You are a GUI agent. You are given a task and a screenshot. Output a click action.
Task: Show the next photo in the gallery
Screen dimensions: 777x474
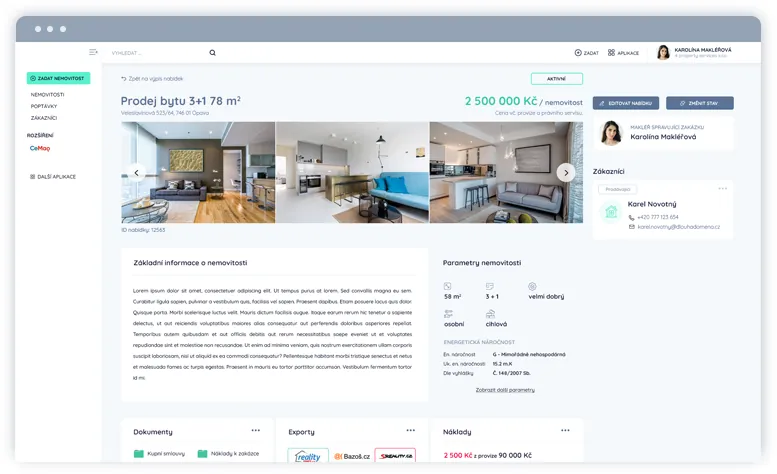566,172
